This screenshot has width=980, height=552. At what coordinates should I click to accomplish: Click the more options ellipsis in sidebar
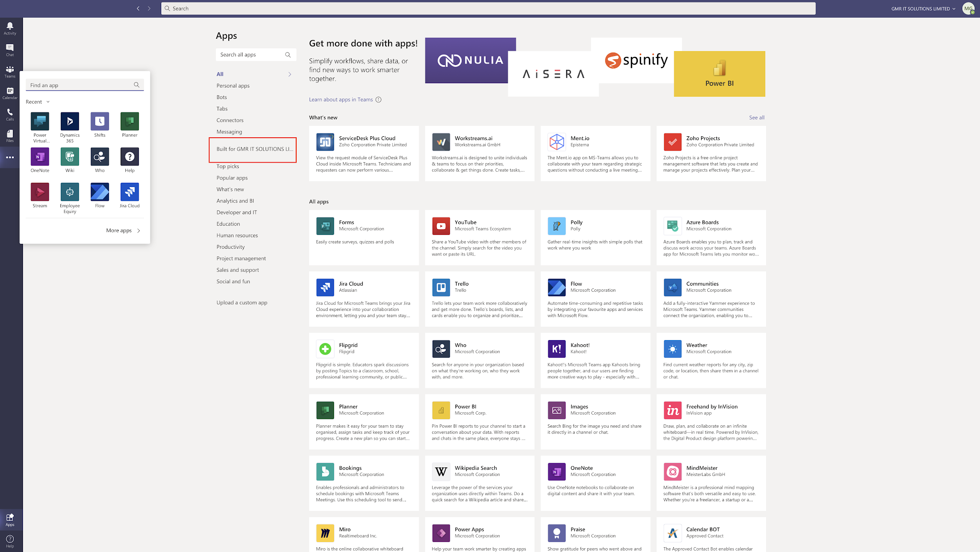click(x=10, y=157)
